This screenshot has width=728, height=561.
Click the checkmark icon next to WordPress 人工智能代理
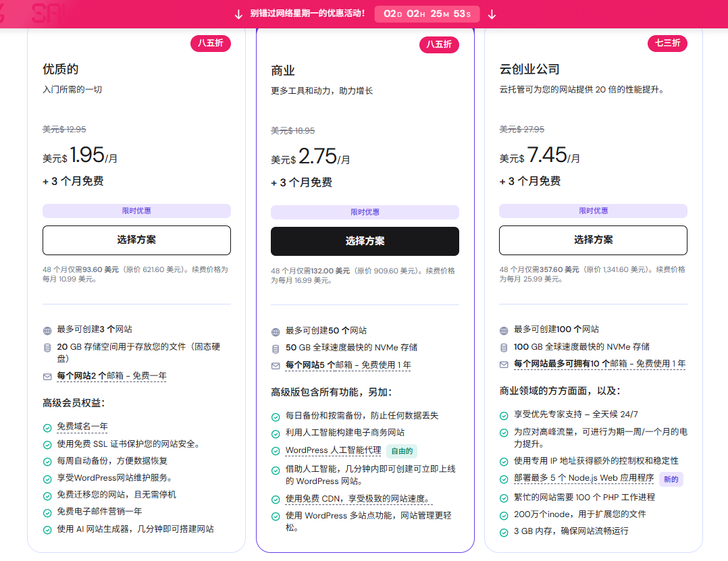(276, 451)
